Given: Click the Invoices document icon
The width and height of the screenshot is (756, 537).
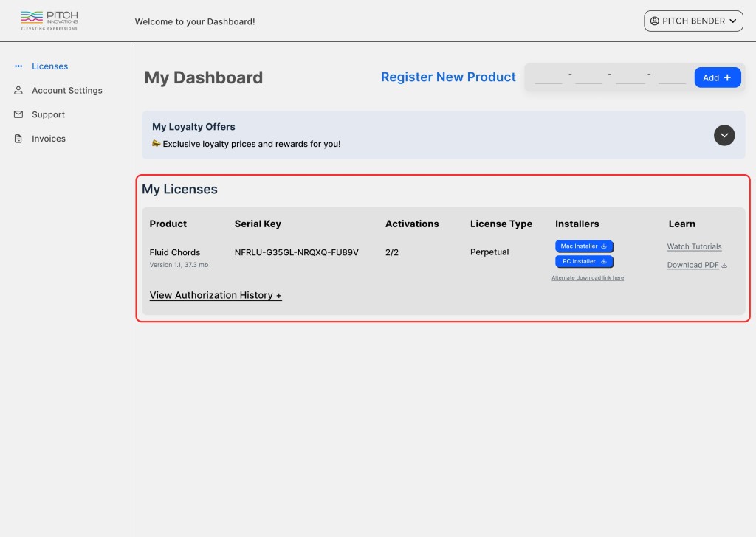Looking at the screenshot, I should pyautogui.click(x=18, y=138).
